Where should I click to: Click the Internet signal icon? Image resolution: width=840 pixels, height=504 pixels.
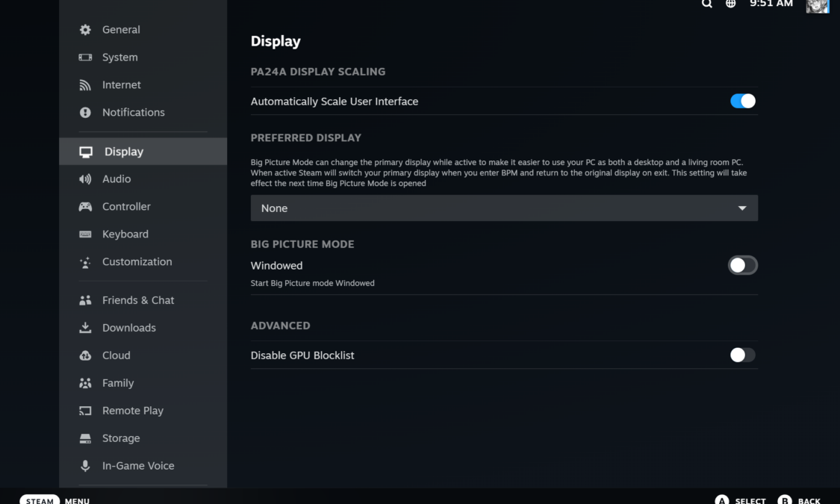pyautogui.click(x=85, y=84)
